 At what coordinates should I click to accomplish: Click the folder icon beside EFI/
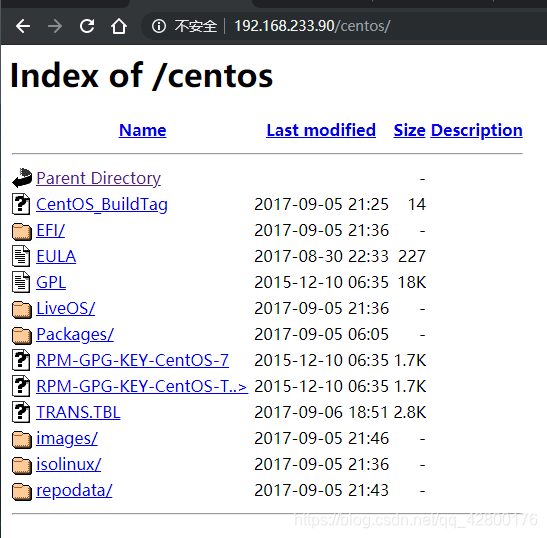point(22,231)
